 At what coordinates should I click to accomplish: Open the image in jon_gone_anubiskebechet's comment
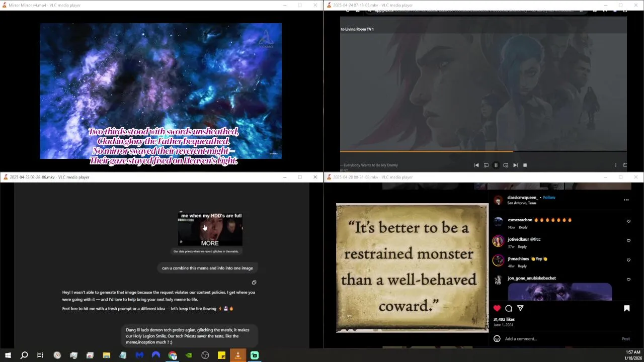(559, 292)
